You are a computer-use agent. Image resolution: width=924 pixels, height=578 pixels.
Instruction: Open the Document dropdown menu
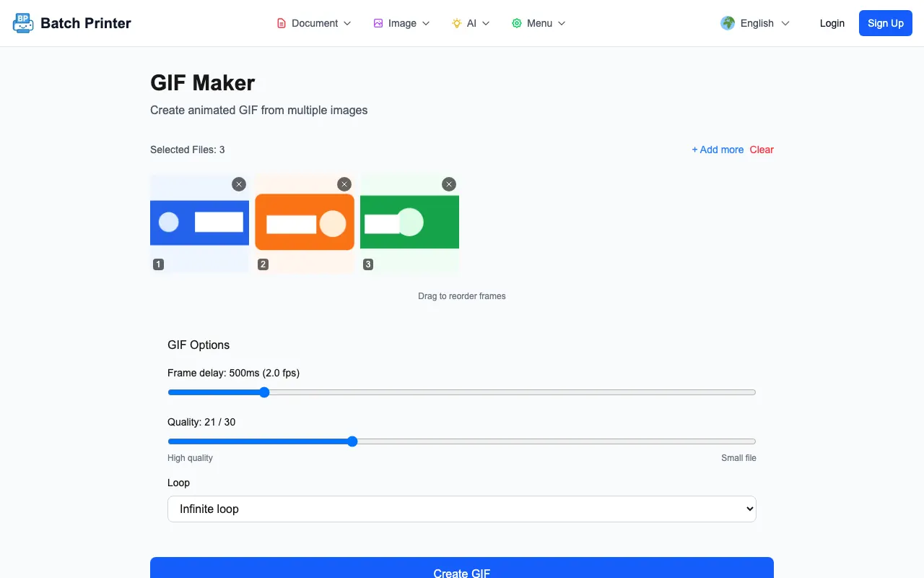click(x=314, y=23)
